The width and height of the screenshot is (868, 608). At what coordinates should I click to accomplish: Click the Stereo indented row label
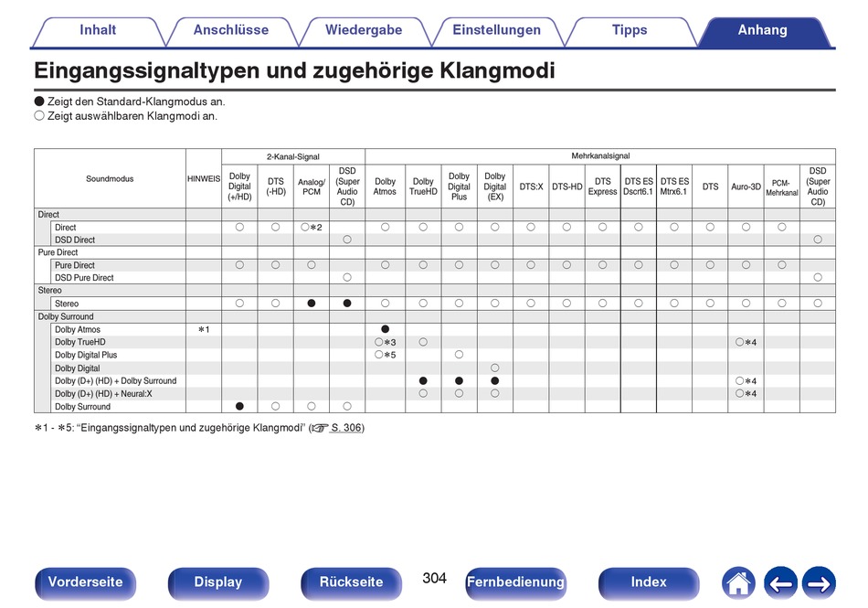67,304
